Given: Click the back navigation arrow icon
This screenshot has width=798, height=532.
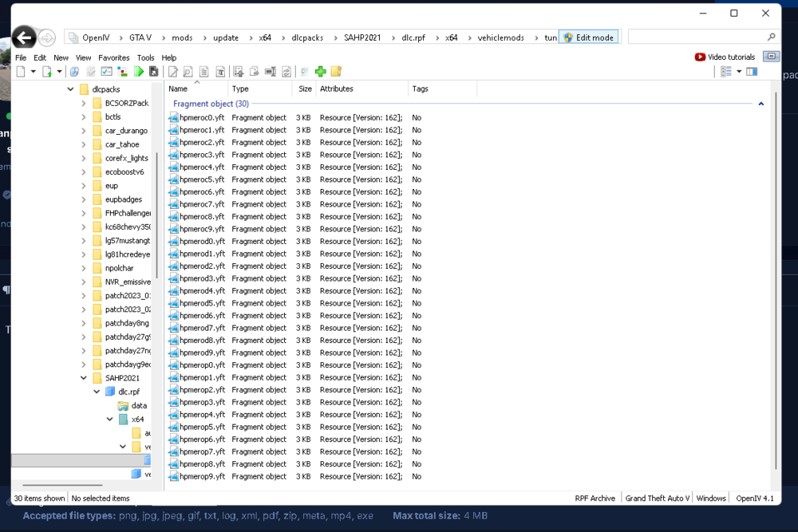Looking at the screenshot, I should point(24,37).
